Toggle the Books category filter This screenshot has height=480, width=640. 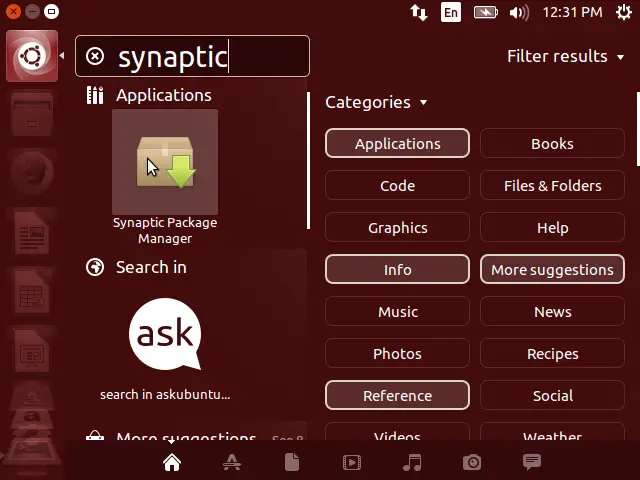[x=552, y=144]
